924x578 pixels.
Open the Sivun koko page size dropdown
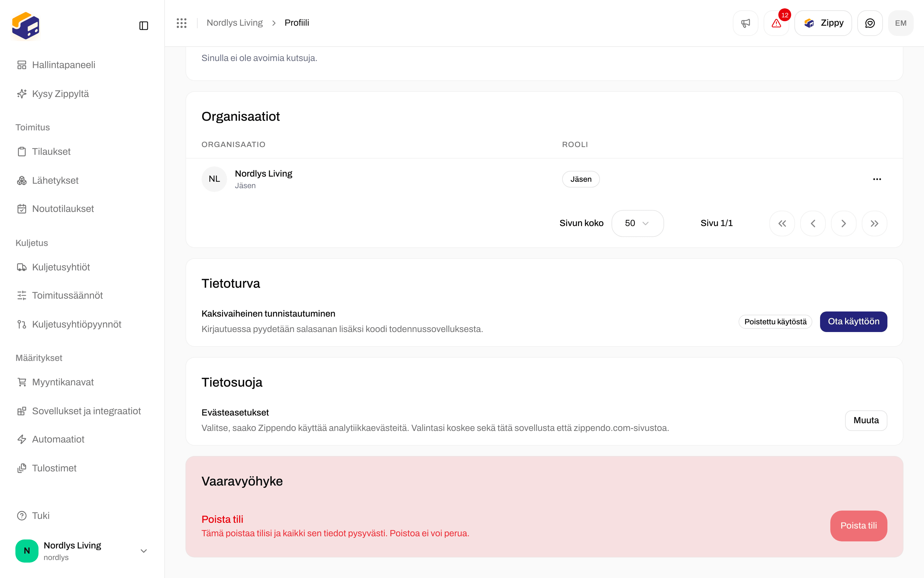pyautogui.click(x=637, y=223)
